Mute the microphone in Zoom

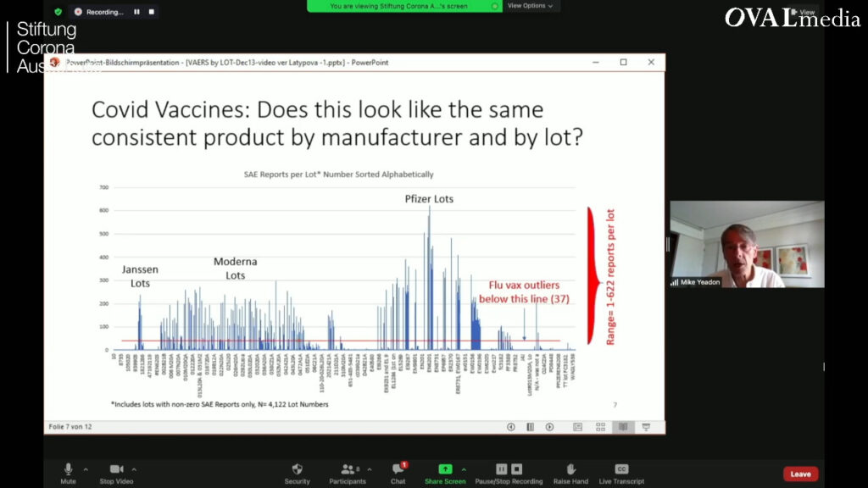[68, 474]
